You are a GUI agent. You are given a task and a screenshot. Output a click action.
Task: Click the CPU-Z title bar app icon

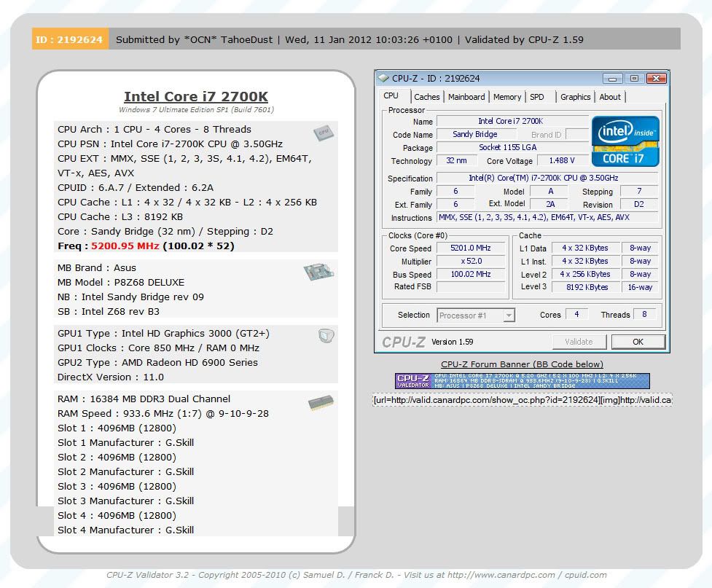tap(384, 78)
